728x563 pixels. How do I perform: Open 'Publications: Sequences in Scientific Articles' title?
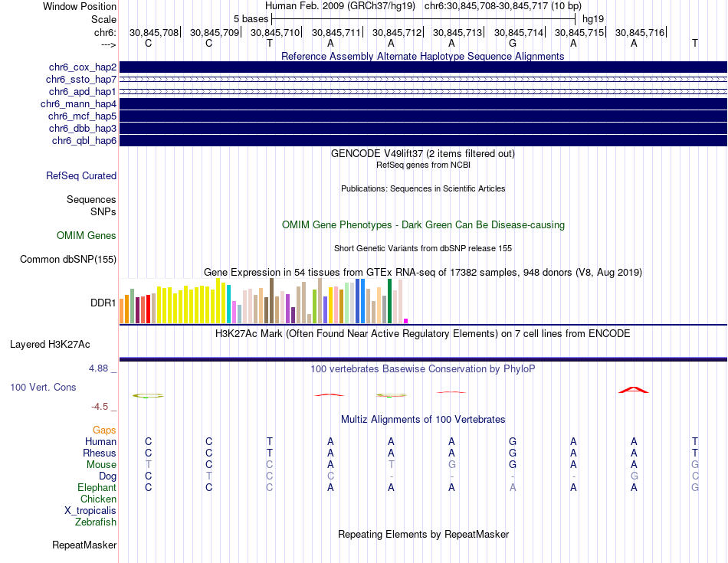[423, 188]
